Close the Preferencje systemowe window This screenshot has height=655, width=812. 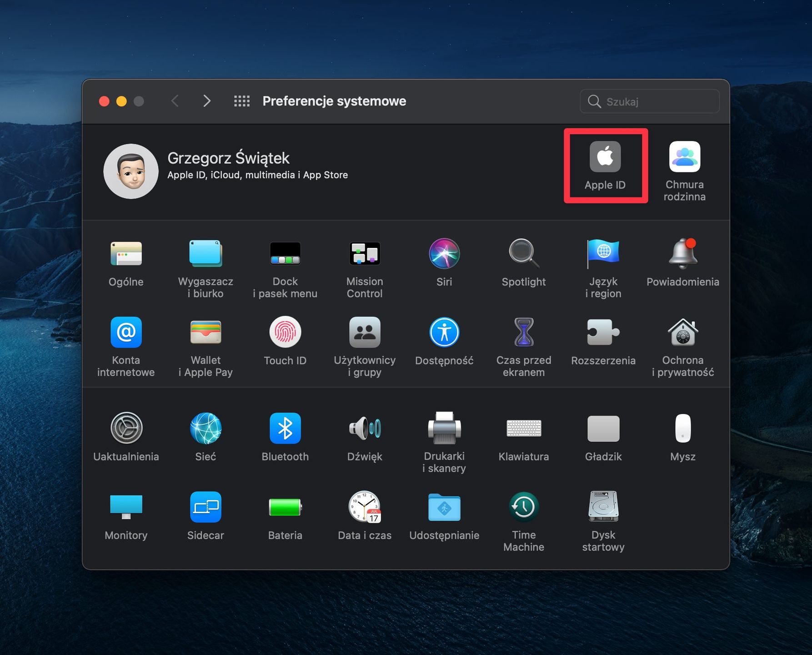click(x=104, y=101)
